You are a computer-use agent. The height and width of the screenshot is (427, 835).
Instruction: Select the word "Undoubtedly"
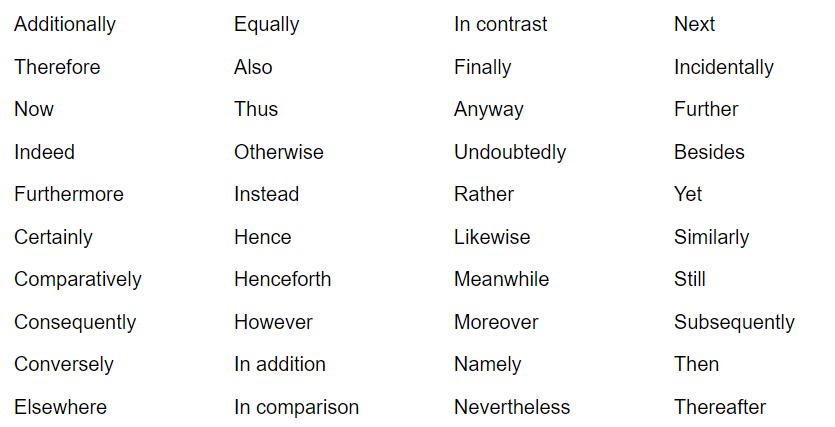click(x=510, y=152)
